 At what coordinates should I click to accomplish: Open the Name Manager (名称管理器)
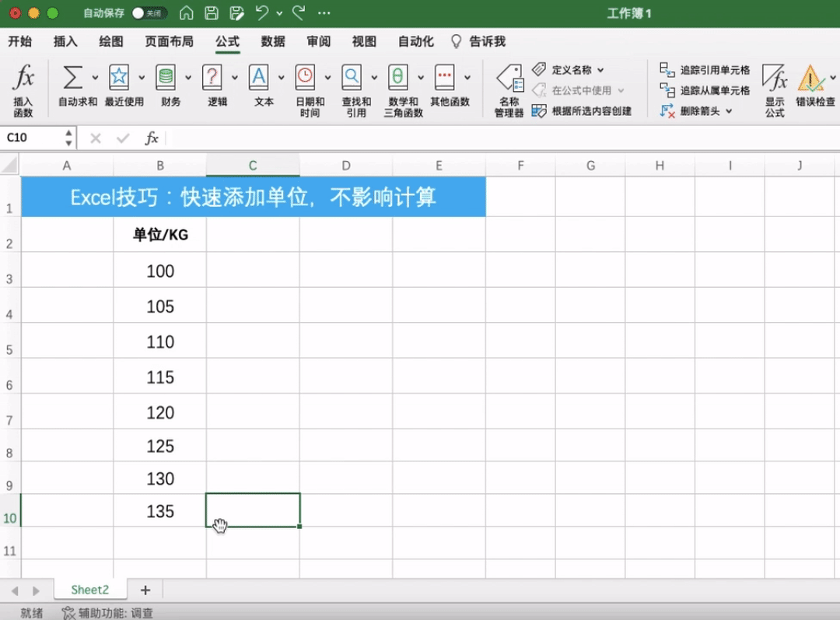(509, 90)
